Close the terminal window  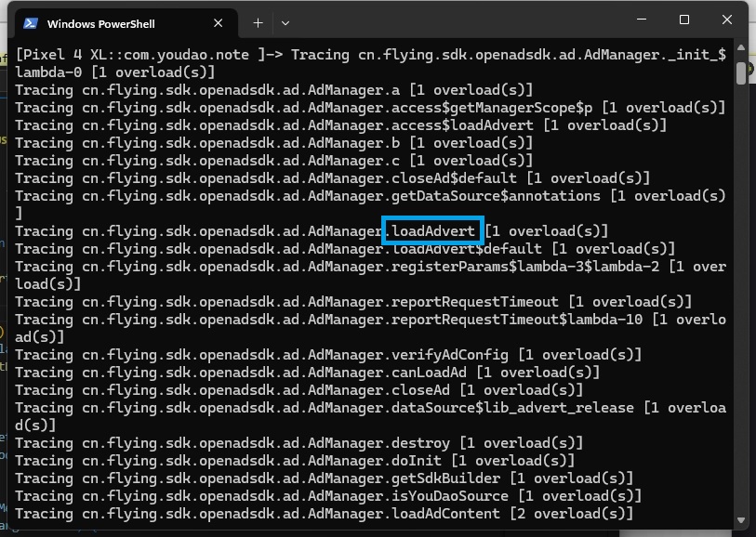(x=727, y=20)
